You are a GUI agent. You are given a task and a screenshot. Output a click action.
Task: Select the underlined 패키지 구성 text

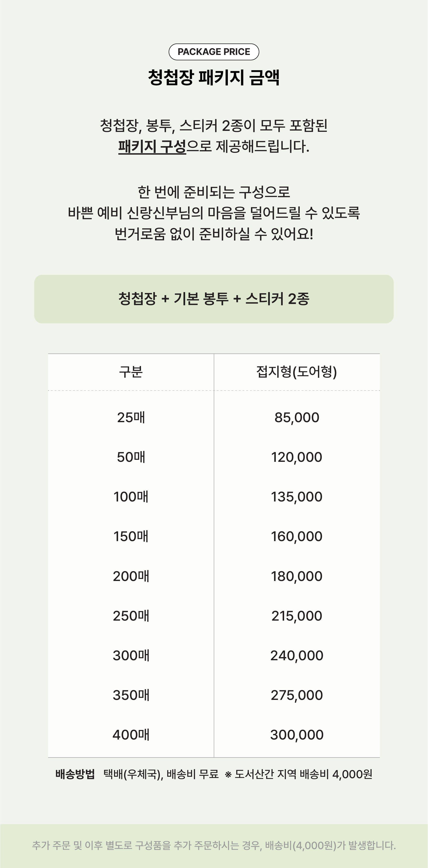pyautogui.click(x=152, y=147)
